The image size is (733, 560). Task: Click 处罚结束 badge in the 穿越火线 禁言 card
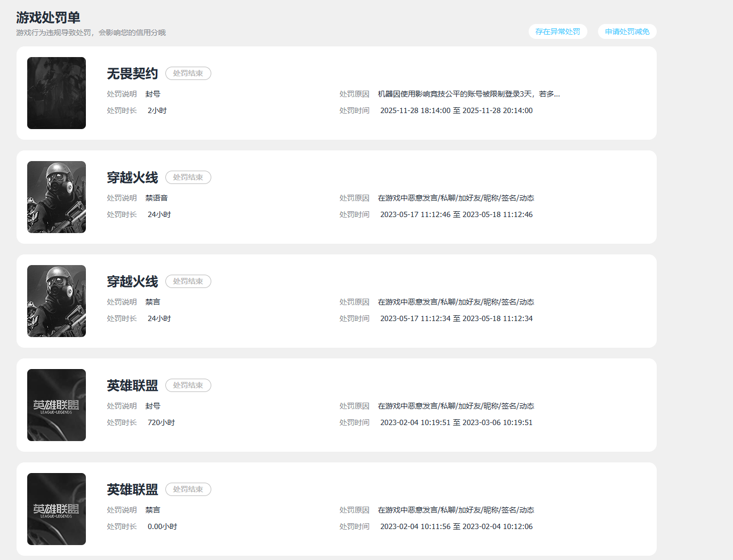click(188, 282)
